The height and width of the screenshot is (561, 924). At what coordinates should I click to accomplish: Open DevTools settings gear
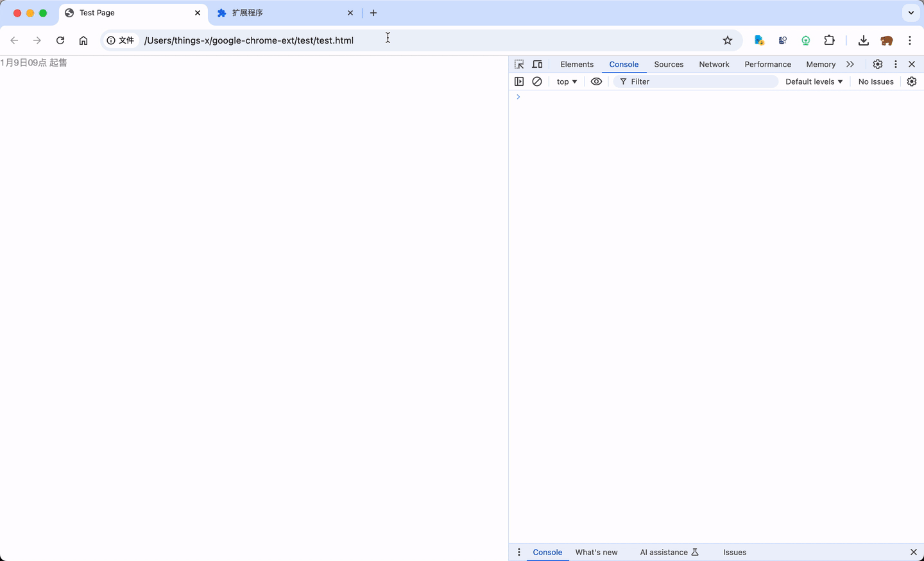coord(878,64)
